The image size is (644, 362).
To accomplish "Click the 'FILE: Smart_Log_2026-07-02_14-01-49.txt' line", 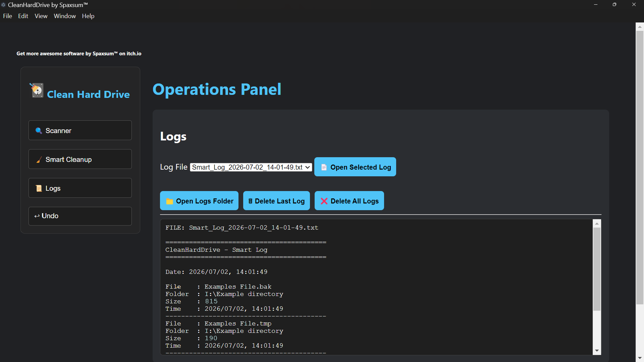I will 242,228.
